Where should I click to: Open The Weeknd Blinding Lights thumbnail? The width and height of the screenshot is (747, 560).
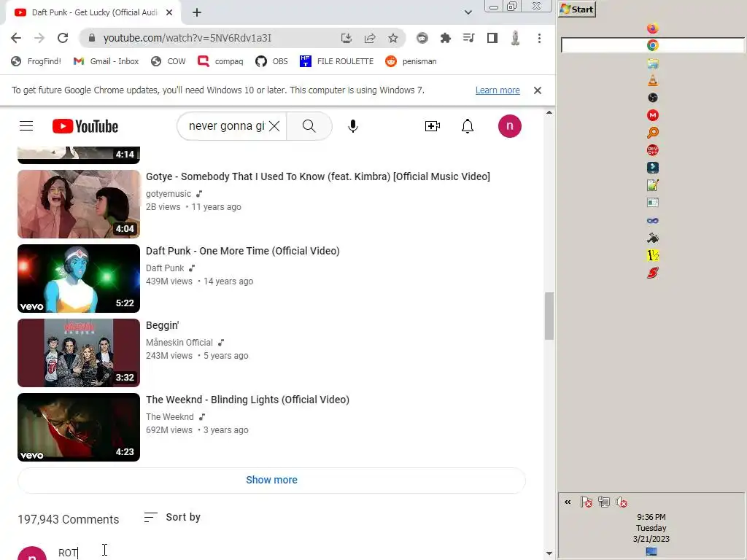[x=79, y=427]
